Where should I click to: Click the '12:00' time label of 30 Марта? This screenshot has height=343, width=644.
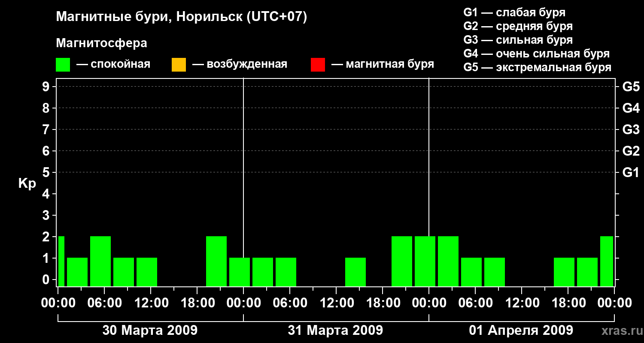point(151,303)
